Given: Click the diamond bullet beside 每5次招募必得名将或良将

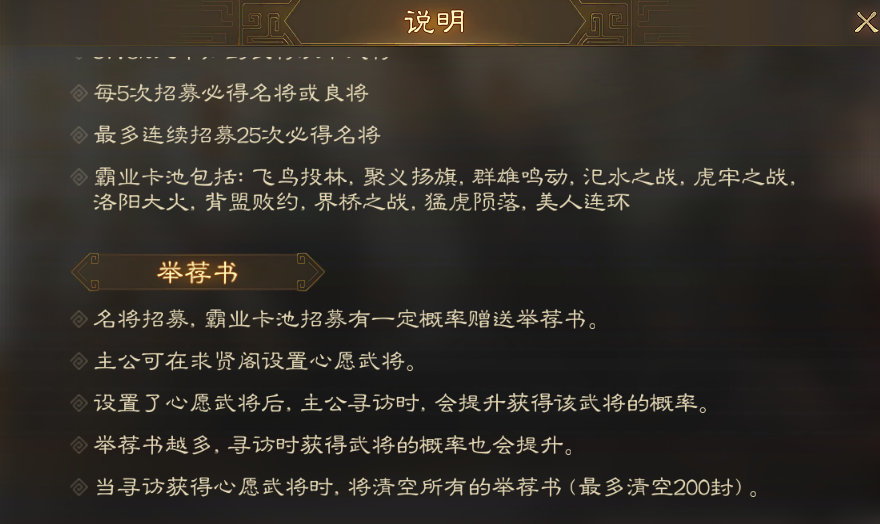Looking at the screenshot, I should [79, 93].
